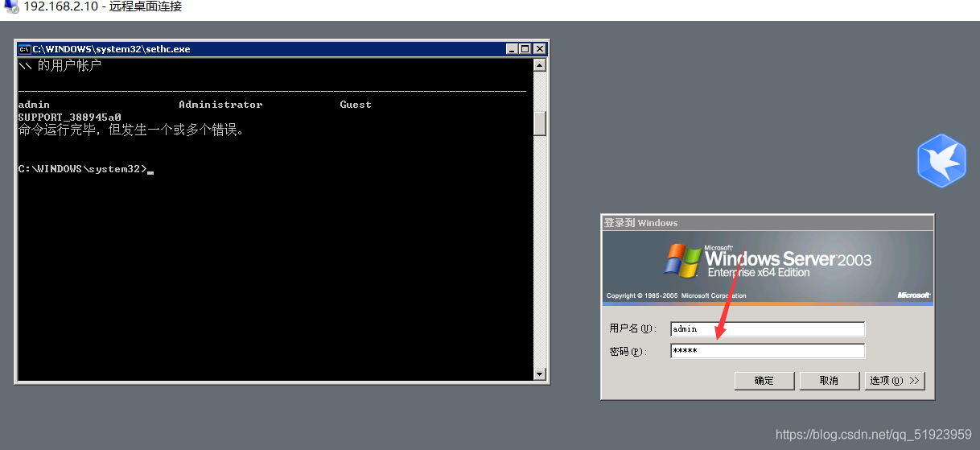980x450 pixels.
Task: Minimize the sethc.exe command window
Action: tap(513, 49)
